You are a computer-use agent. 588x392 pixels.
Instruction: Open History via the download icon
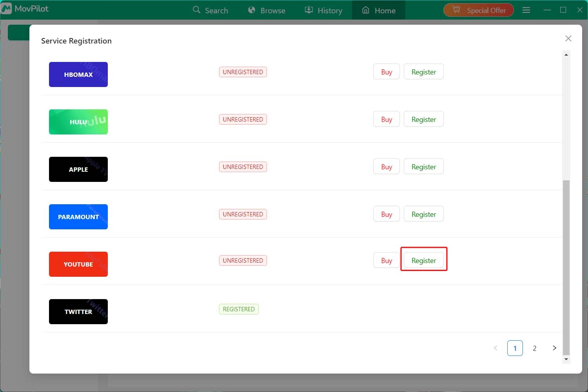point(309,10)
